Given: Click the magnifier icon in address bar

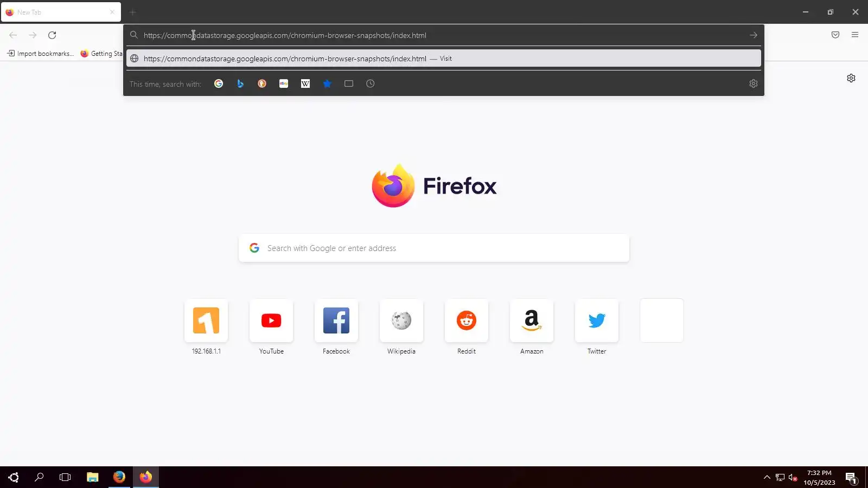Looking at the screenshot, I should click(133, 35).
